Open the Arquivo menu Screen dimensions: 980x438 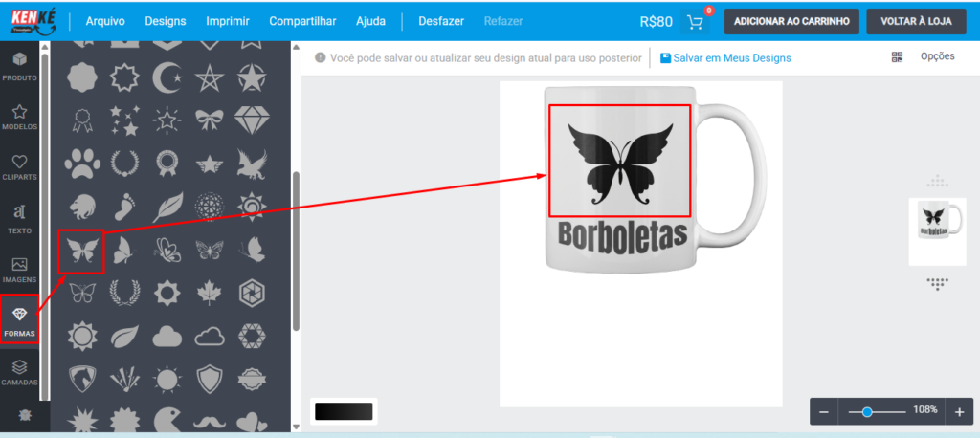[x=105, y=21]
